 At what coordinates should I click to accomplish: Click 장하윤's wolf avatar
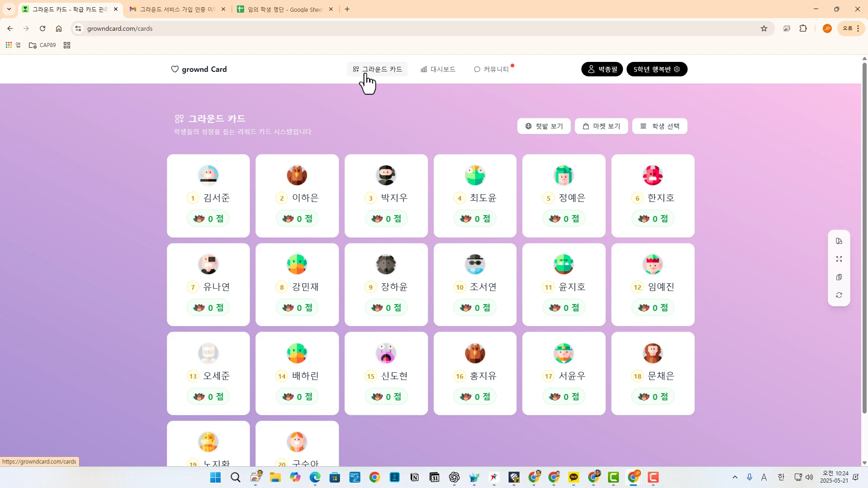tap(386, 264)
